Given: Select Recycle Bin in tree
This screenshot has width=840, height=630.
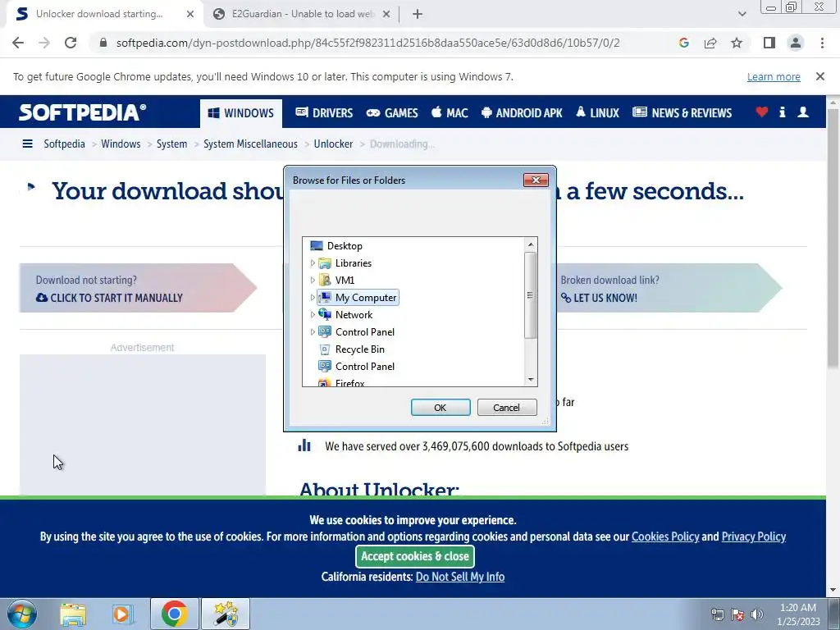Looking at the screenshot, I should 359,349.
